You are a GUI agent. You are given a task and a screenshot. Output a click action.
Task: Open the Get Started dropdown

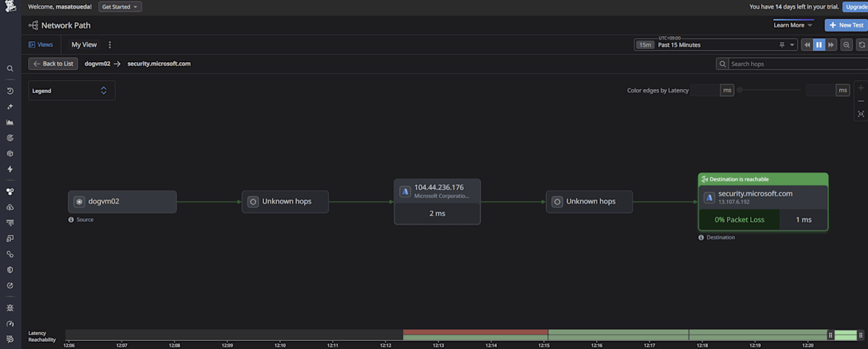(120, 7)
